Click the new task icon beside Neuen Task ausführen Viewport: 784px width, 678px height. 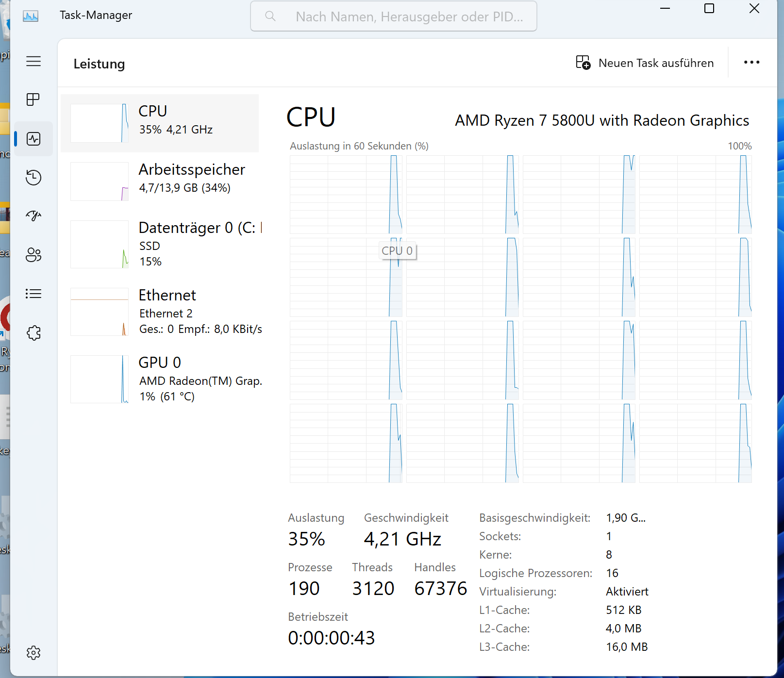pyautogui.click(x=583, y=63)
